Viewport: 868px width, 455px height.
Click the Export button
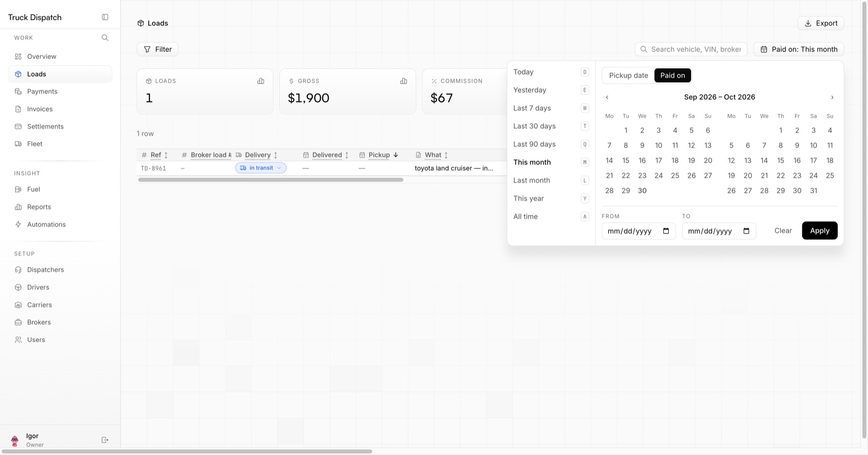[821, 23]
